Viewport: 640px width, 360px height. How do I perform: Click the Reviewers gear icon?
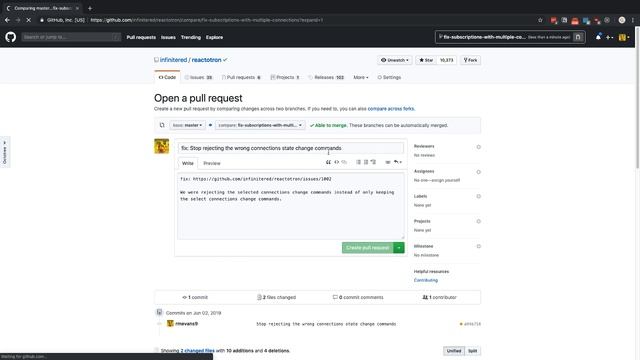pyautogui.click(x=478, y=147)
